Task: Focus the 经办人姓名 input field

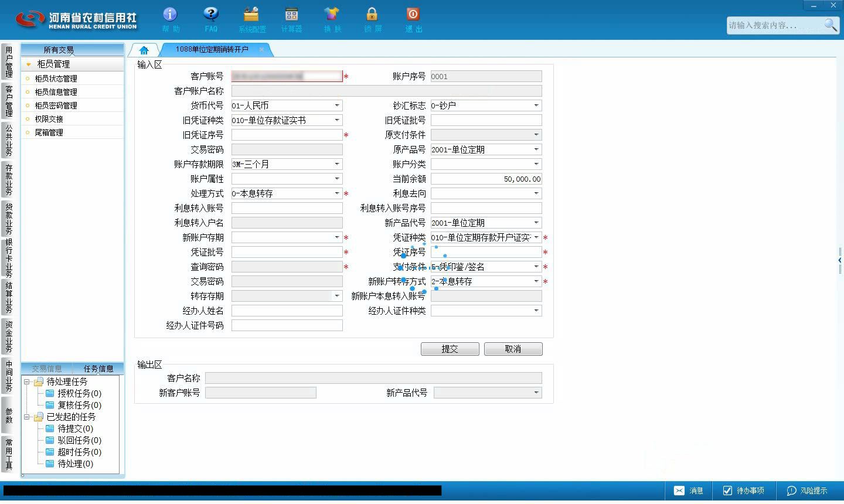Action: pos(287,311)
